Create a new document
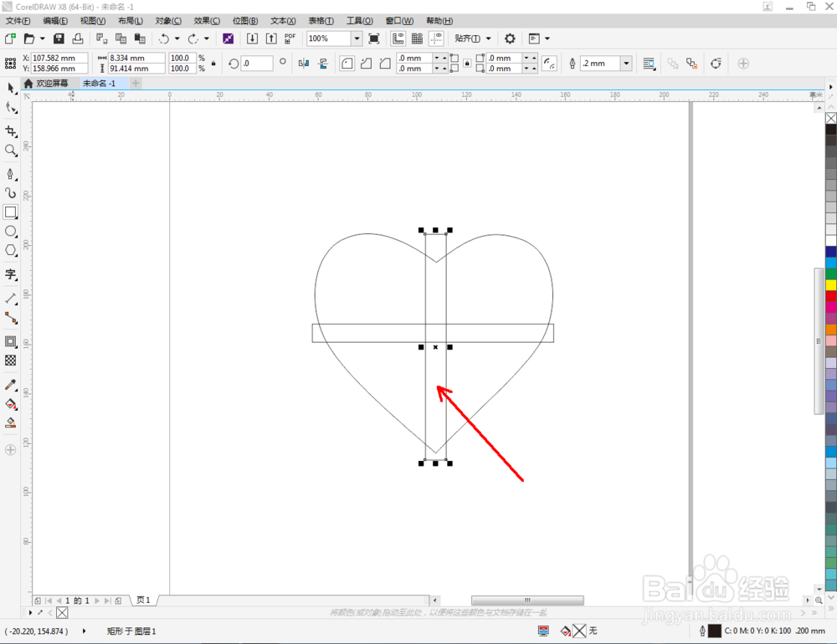Image resolution: width=837 pixels, height=644 pixels. point(10,38)
